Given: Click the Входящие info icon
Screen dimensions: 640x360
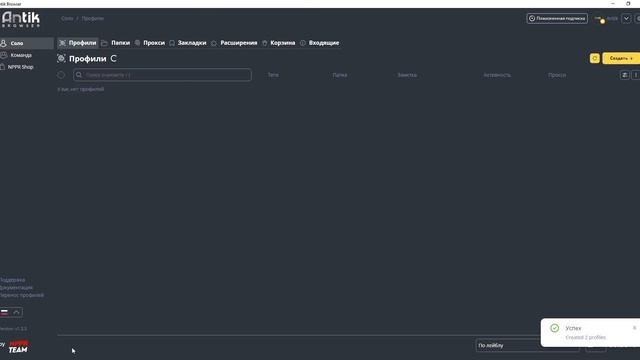Looking at the screenshot, I should tap(302, 43).
